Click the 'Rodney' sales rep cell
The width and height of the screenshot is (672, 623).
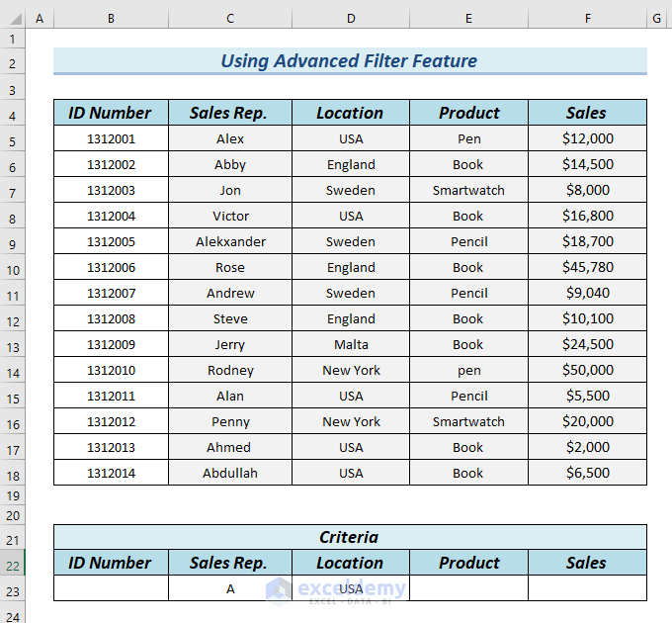230,370
